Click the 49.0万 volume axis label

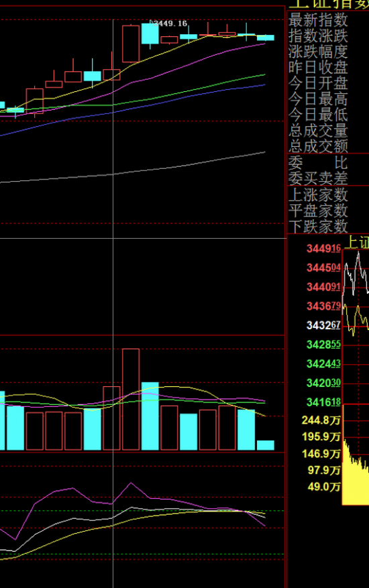click(324, 487)
